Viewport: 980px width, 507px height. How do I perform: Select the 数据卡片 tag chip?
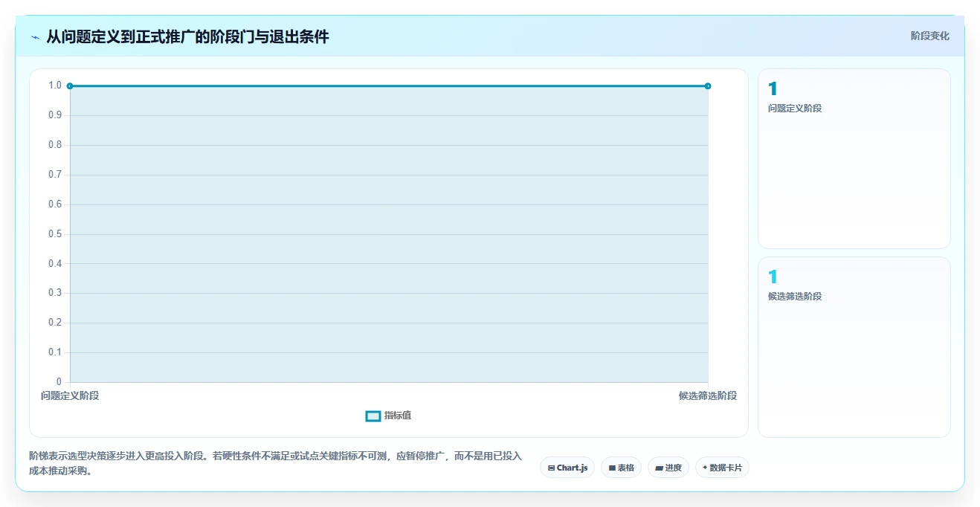pyautogui.click(x=722, y=468)
